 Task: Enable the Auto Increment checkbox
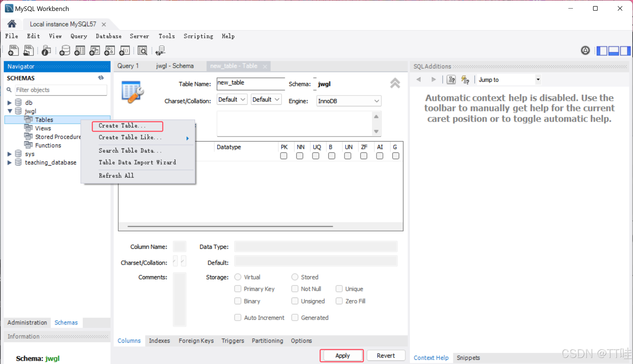click(x=238, y=317)
